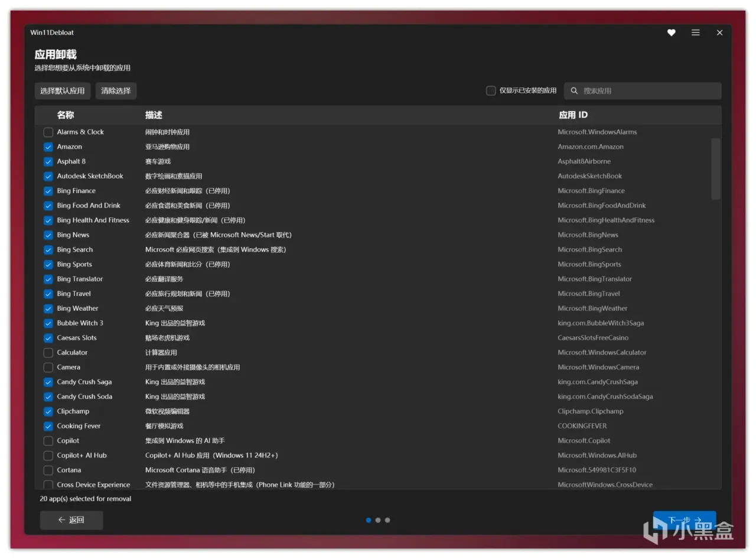
Task: Open the hamburger menu in the title bar
Action: point(696,32)
